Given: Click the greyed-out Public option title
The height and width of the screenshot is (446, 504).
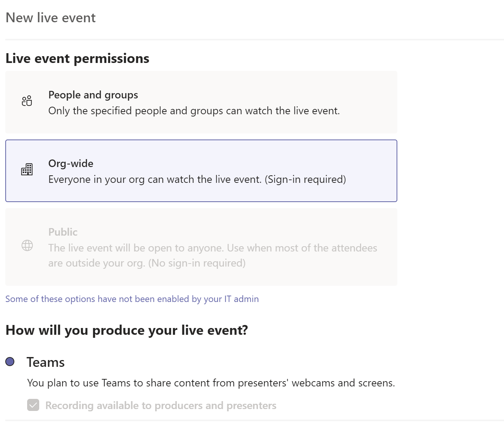Looking at the screenshot, I should (x=63, y=232).
